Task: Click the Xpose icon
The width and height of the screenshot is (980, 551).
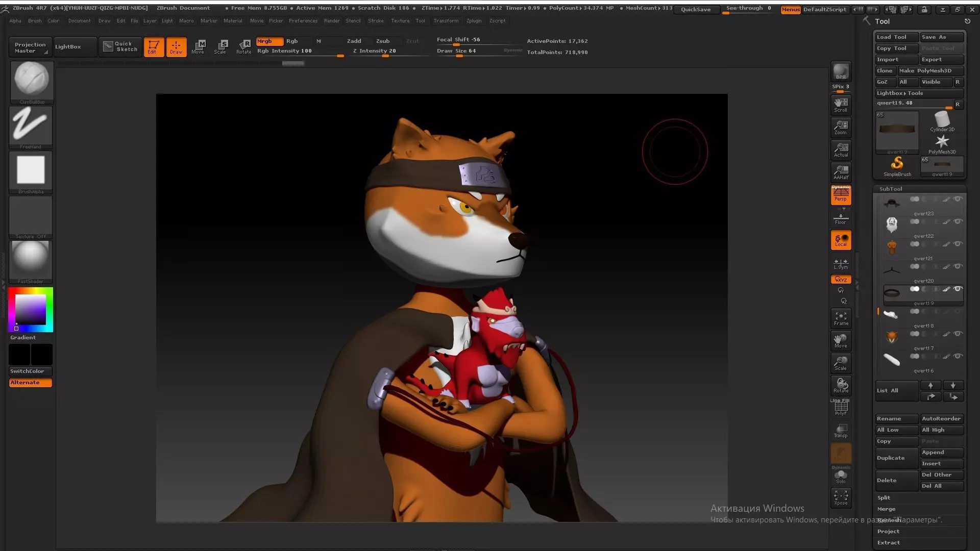Action: (841, 497)
